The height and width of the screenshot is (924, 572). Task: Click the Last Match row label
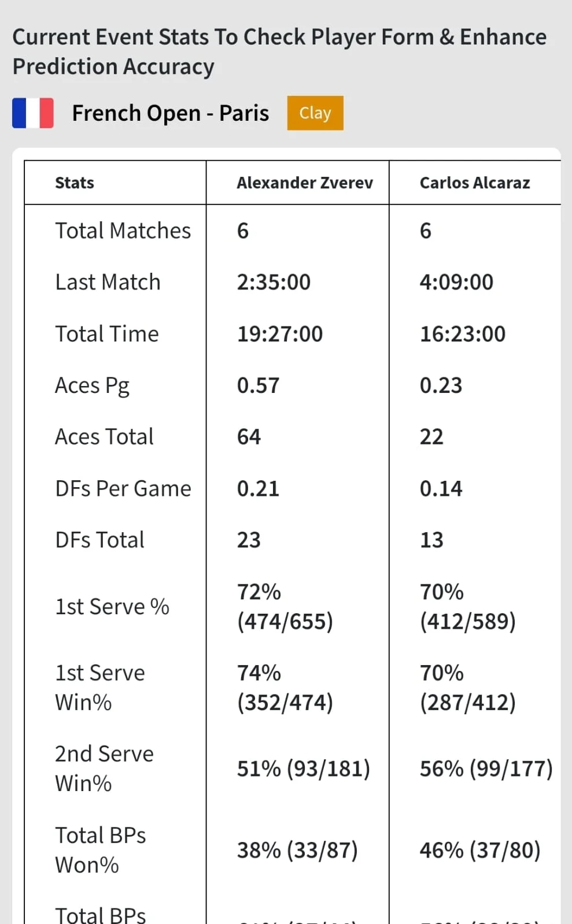(108, 282)
